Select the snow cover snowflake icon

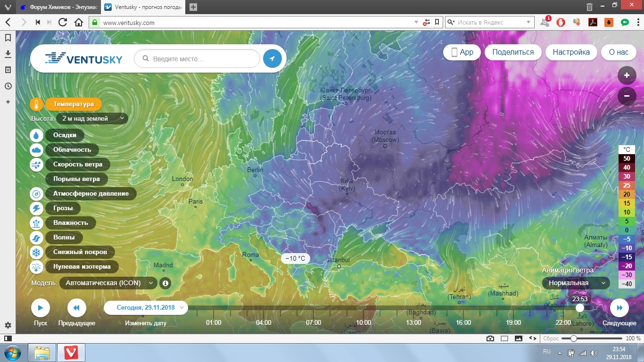[36, 252]
